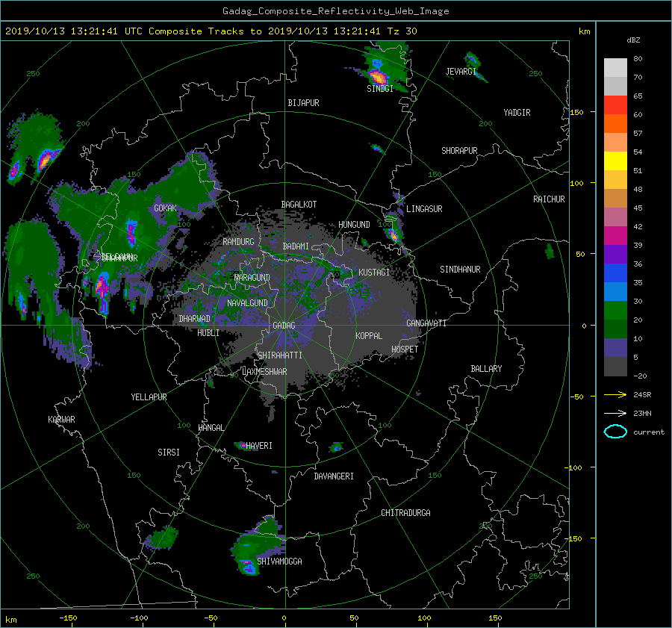This screenshot has height=628, width=672.
Task: Click the GOKAK city label
Action: 166,208
